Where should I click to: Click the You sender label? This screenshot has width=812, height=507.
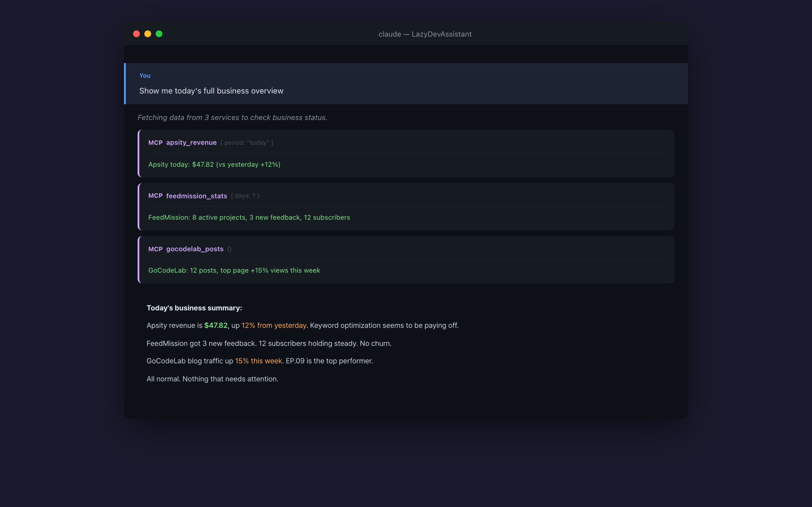click(145, 75)
